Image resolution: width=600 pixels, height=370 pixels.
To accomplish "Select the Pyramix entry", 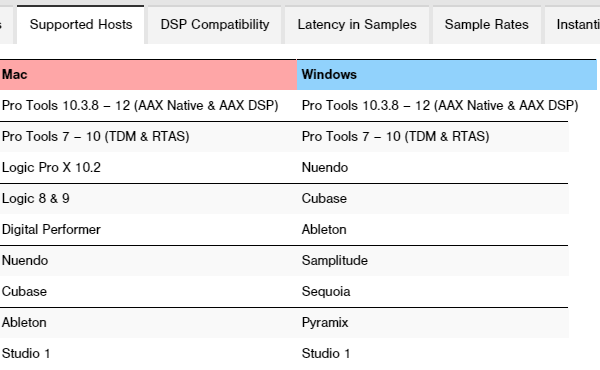I will coord(325,323).
